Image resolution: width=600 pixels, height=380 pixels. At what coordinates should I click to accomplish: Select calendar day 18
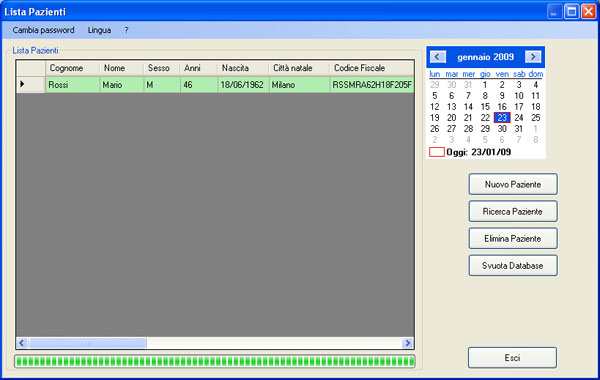(x=536, y=106)
